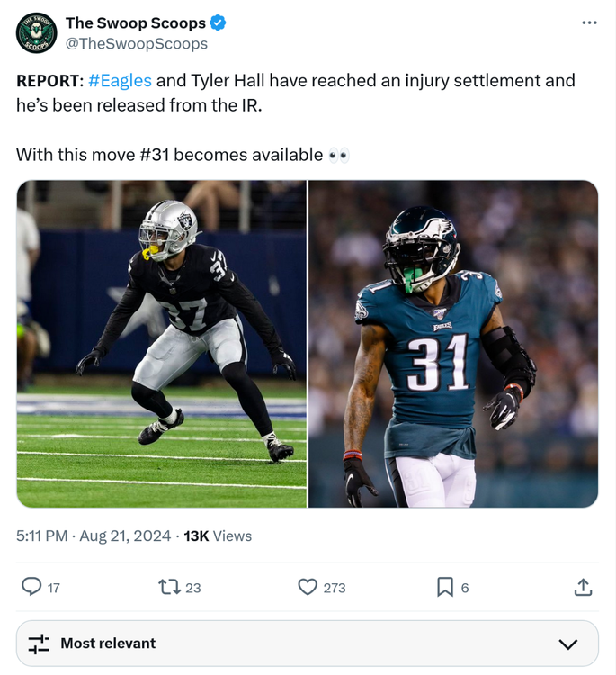Click the 273 likes count

pyautogui.click(x=335, y=588)
